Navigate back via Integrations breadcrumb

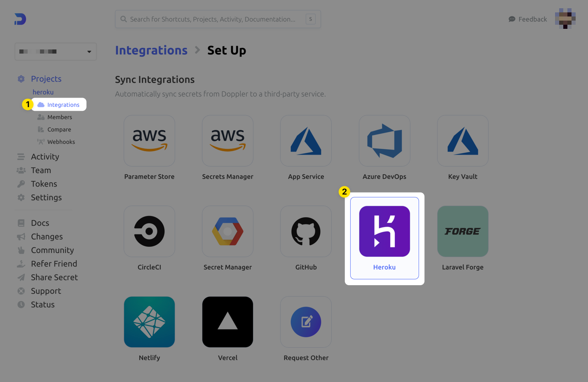151,50
